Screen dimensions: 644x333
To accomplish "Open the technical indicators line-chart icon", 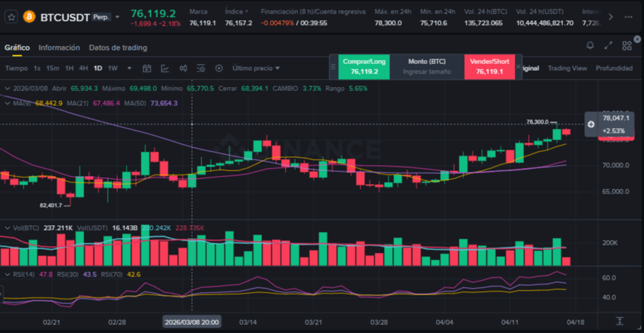I will pos(165,68).
